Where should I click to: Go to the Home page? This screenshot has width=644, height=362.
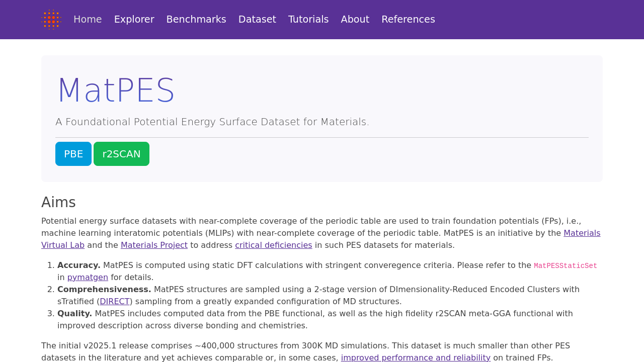click(88, 20)
